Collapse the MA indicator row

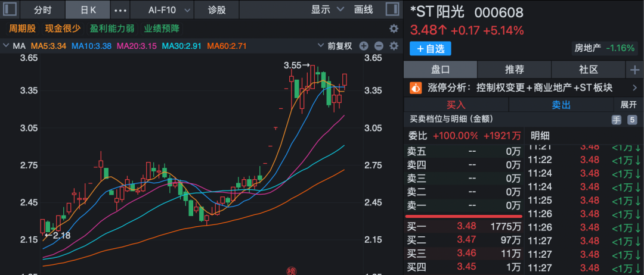pyautogui.click(x=7, y=46)
